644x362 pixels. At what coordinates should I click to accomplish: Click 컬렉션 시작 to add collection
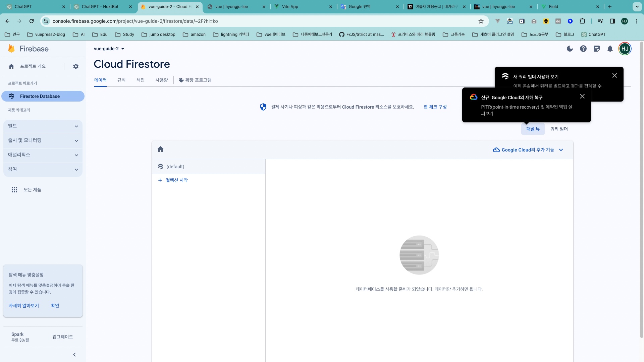173,180
